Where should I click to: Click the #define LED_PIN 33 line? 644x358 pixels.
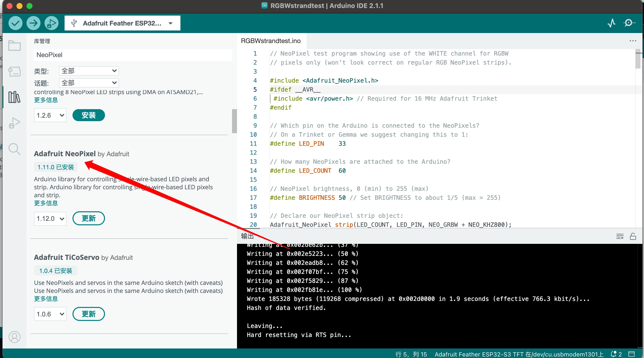coord(308,143)
